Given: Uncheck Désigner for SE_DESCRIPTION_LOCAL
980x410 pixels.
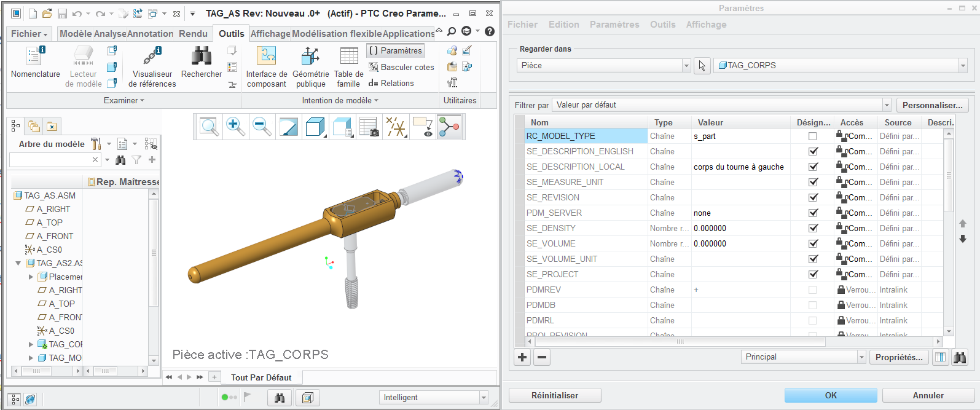Looking at the screenshot, I should 813,167.
